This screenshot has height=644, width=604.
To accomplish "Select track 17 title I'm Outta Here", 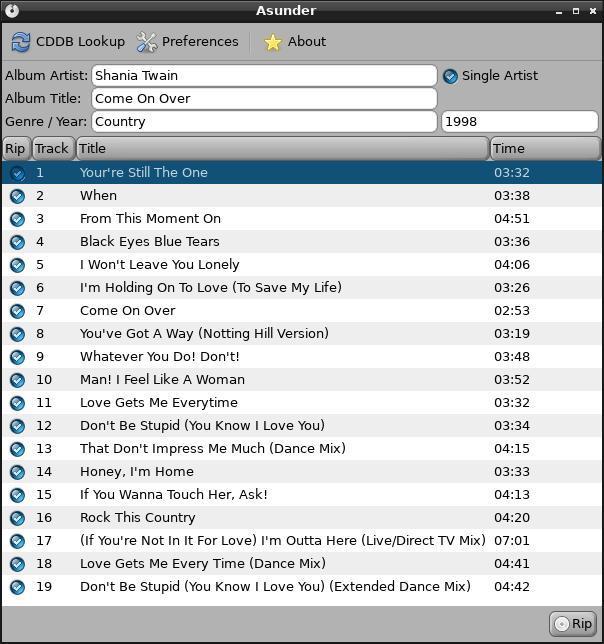I will coord(282,540).
